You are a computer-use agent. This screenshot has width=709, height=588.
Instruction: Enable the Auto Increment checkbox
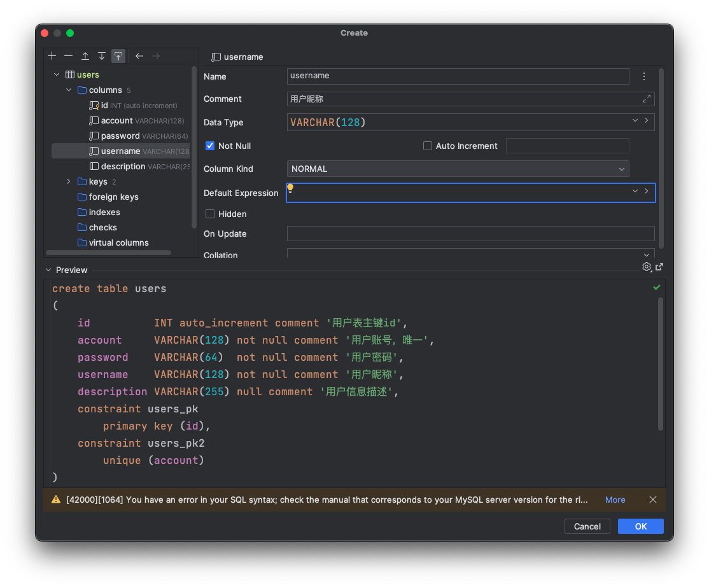coord(428,146)
